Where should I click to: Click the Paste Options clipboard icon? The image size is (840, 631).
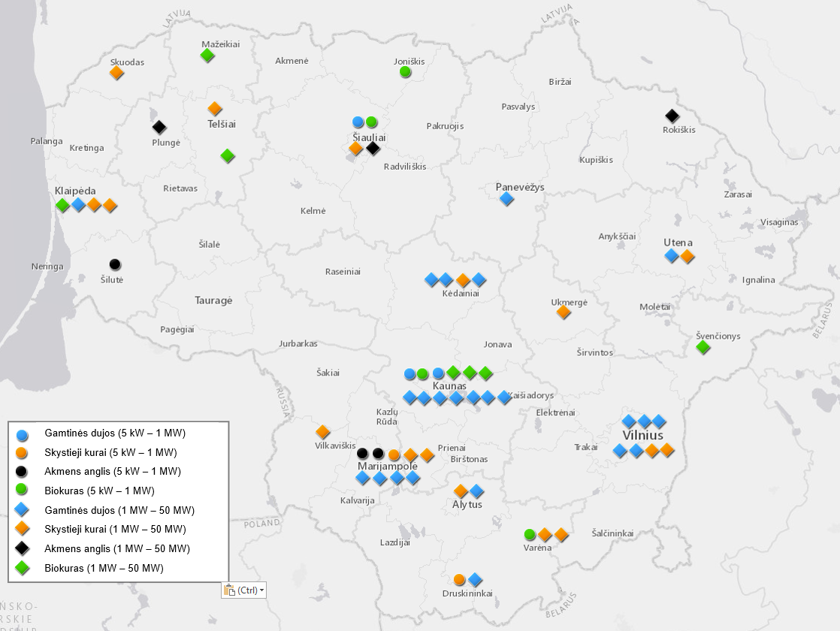(230, 590)
